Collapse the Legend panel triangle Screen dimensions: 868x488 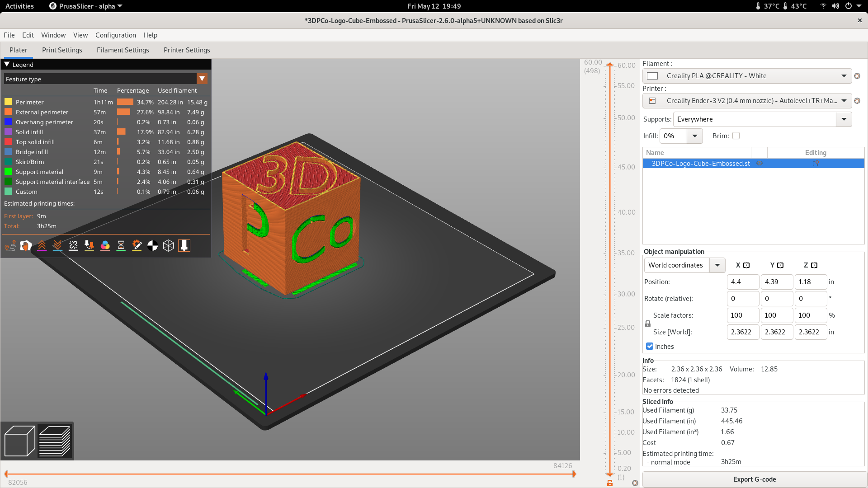(7, 65)
